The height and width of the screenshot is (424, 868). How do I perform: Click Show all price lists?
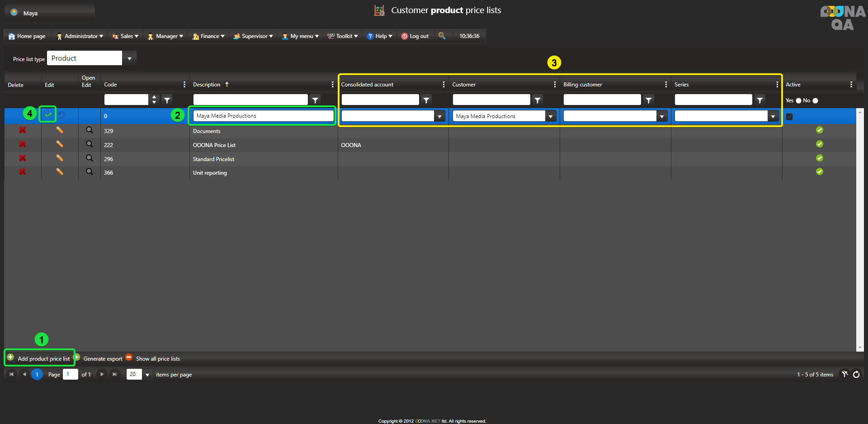tap(158, 359)
